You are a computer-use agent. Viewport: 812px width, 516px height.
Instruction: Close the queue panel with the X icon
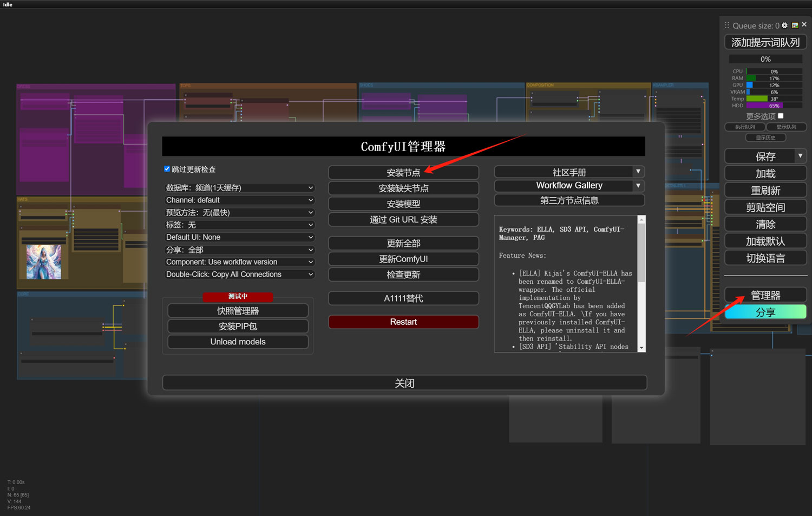804,25
